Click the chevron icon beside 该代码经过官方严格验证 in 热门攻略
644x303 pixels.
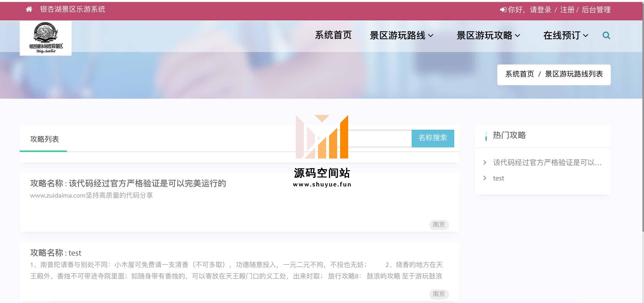click(485, 163)
